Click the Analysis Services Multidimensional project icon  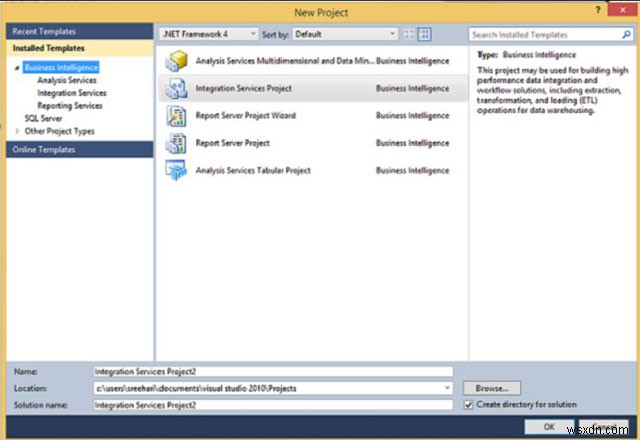176,61
